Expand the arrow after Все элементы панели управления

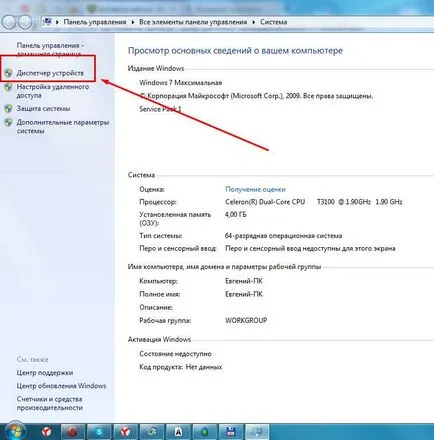[254, 22]
